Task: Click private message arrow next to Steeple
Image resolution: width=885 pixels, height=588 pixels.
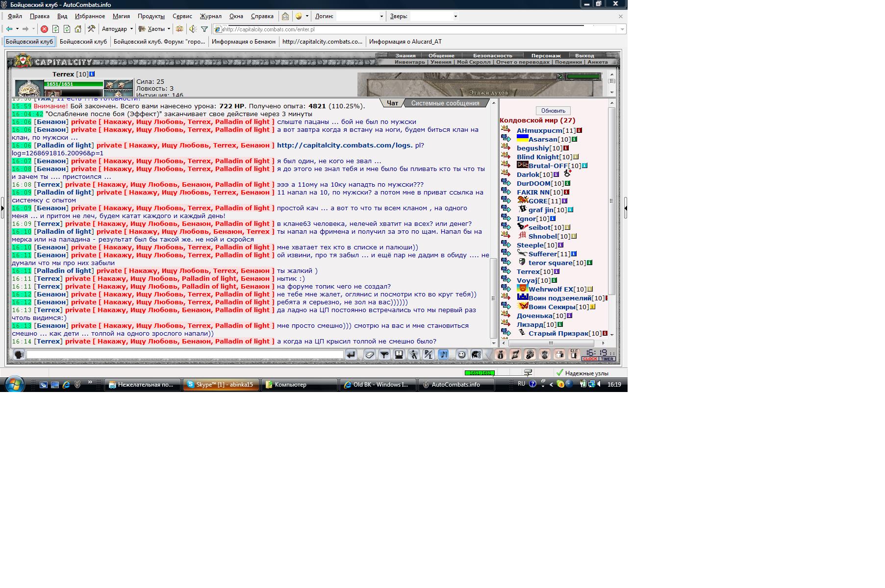Action: click(x=506, y=245)
